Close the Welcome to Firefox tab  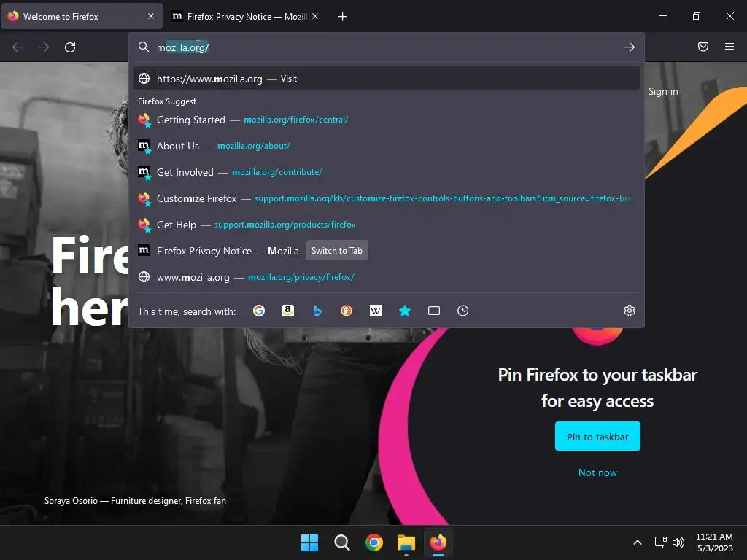pos(151,16)
